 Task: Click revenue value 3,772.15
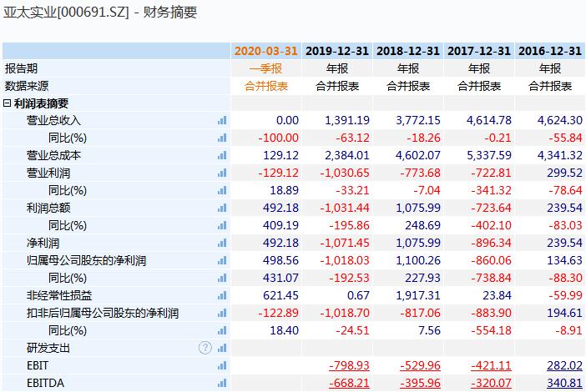point(418,120)
